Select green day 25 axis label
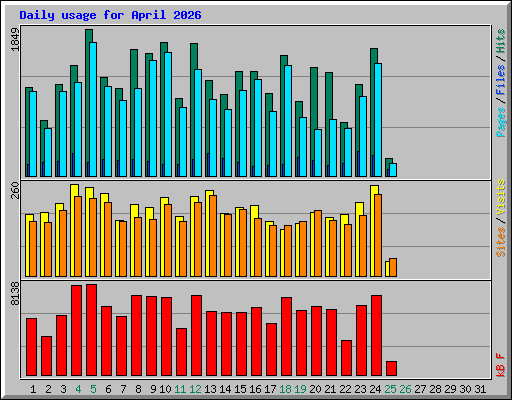 pos(390,389)
